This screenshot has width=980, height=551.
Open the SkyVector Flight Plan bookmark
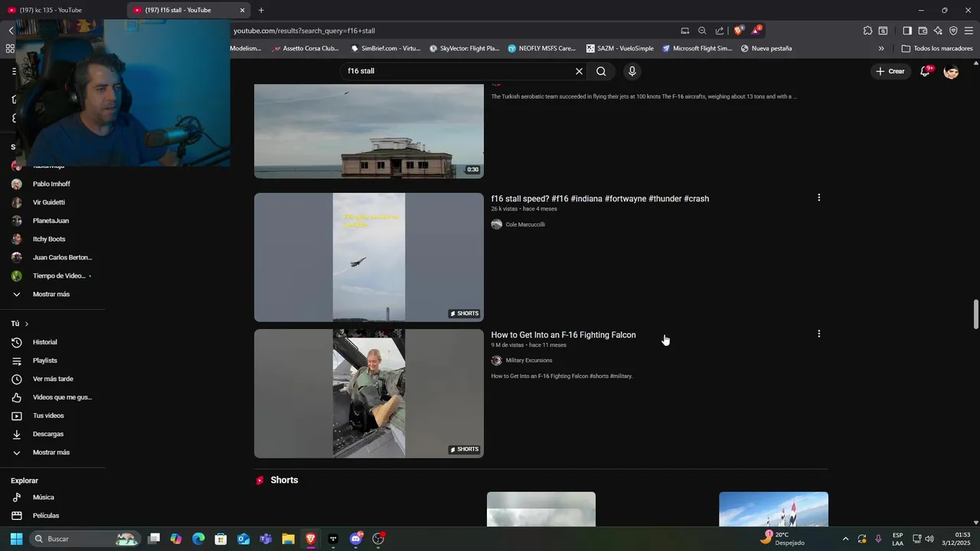464,48
